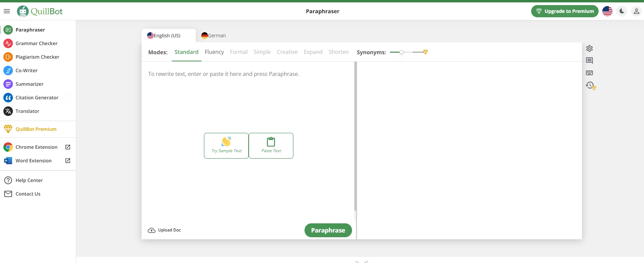Image resolution: width=644 pixels, height=263 pixels.
Task: Open the hamburger navigation menu
Action: [7, 11]
